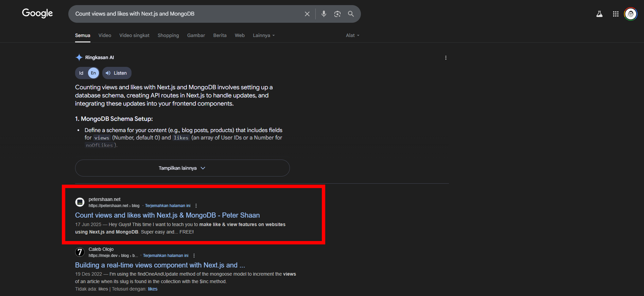The width and height of the screenshot is (644, 296).
Task: Open the Alat tools dropdown
Action: click(x=353, y=35)
